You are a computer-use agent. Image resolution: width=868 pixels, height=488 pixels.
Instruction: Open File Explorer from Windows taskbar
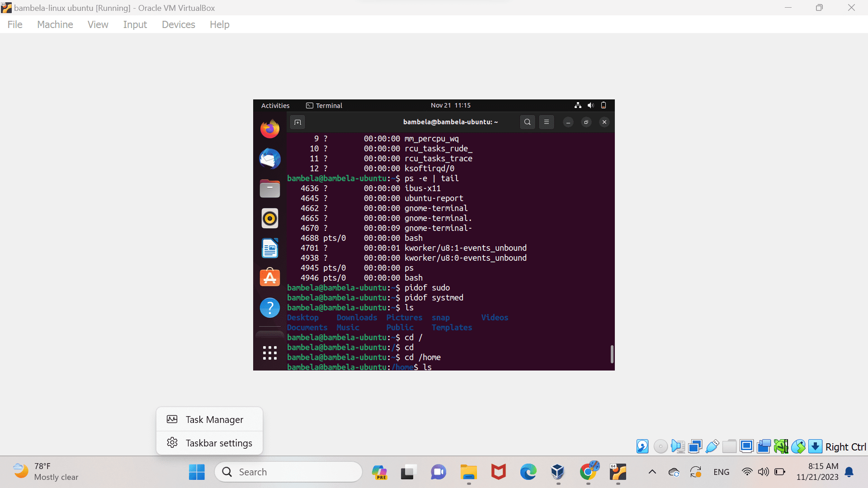click(x=469, y=472)
